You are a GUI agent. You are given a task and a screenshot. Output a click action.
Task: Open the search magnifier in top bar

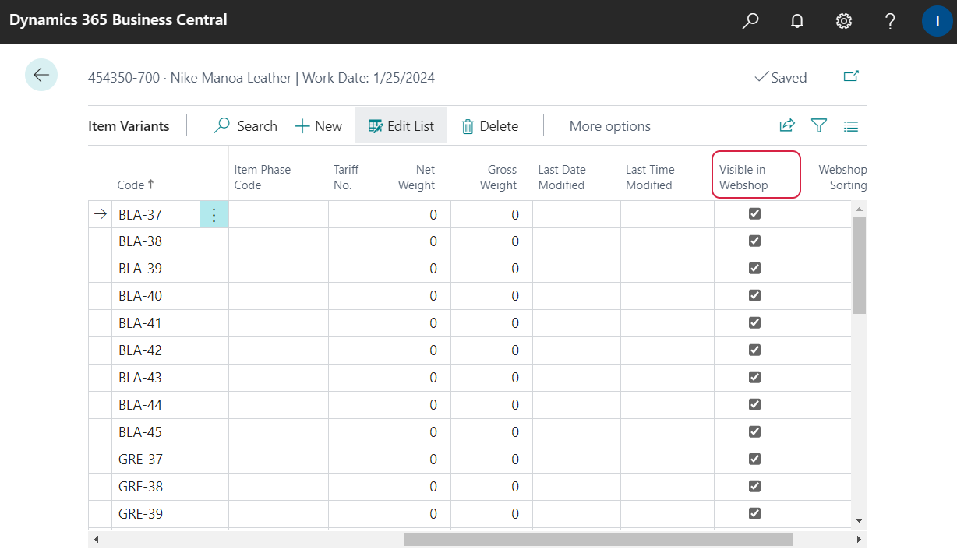coord(750,21)
